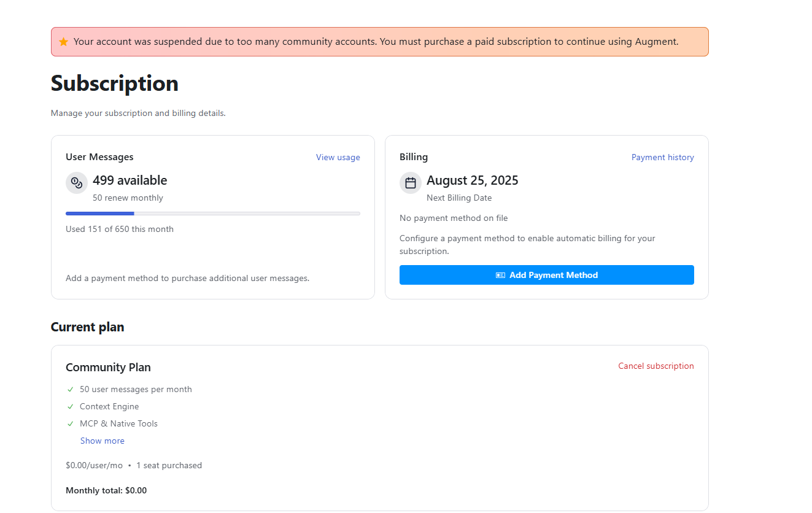This screenshot has height=513, width=812.
Task: Click the user messages usage progress bar
Action: click(213, 214)
